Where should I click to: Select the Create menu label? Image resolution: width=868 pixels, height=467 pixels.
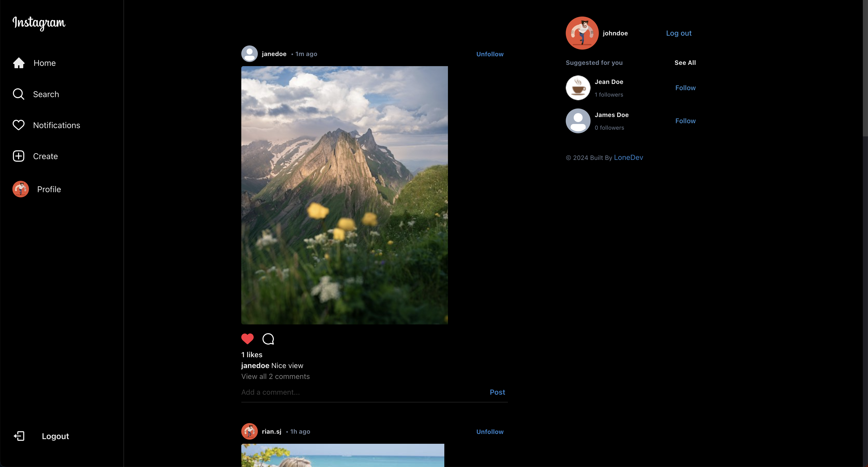coord(45,156)
